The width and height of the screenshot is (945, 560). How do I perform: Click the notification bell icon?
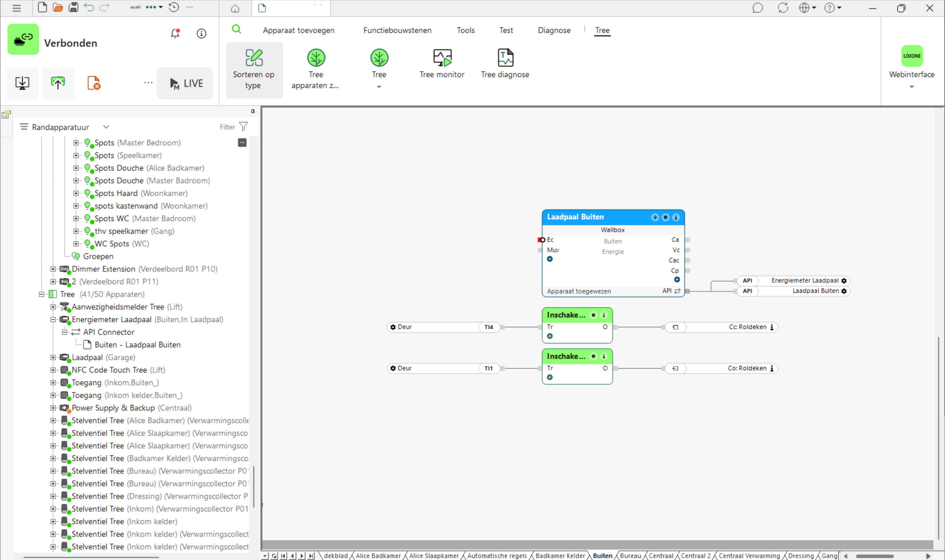(x=175, y=33)
